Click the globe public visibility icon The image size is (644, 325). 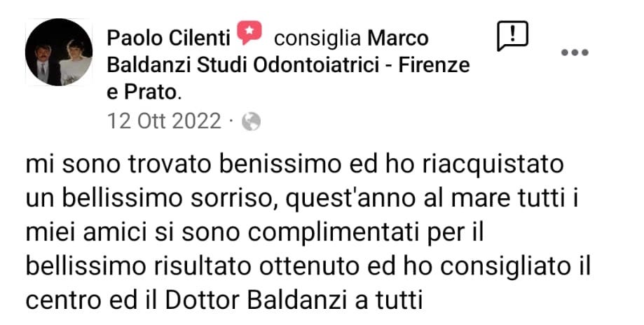coord(251,122)
